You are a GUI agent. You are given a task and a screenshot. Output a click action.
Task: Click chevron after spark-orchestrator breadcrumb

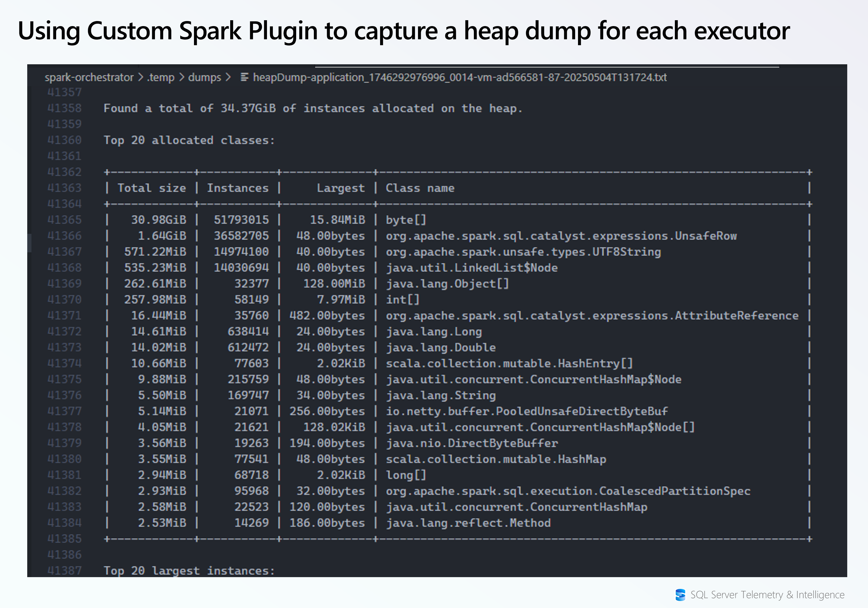[x=141, y=77]
